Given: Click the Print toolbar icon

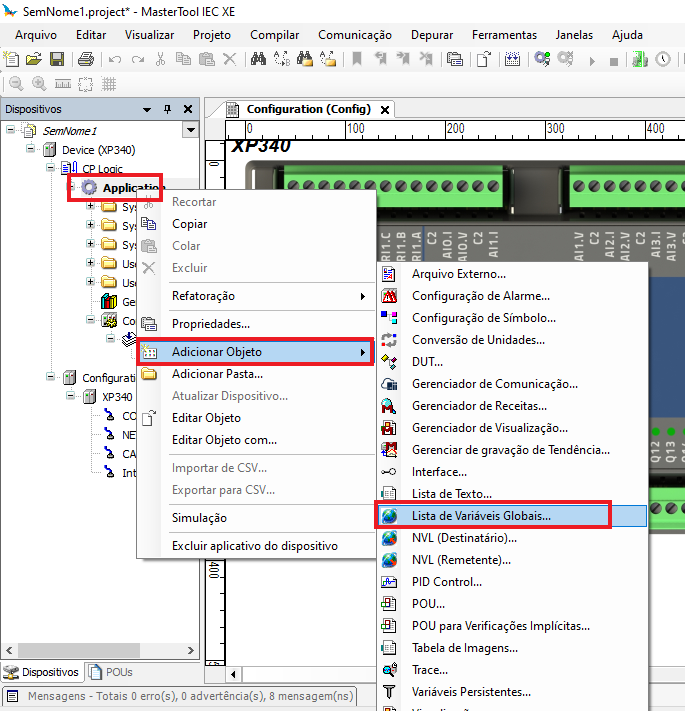Looking at the screenshot, I should [85, 60].
